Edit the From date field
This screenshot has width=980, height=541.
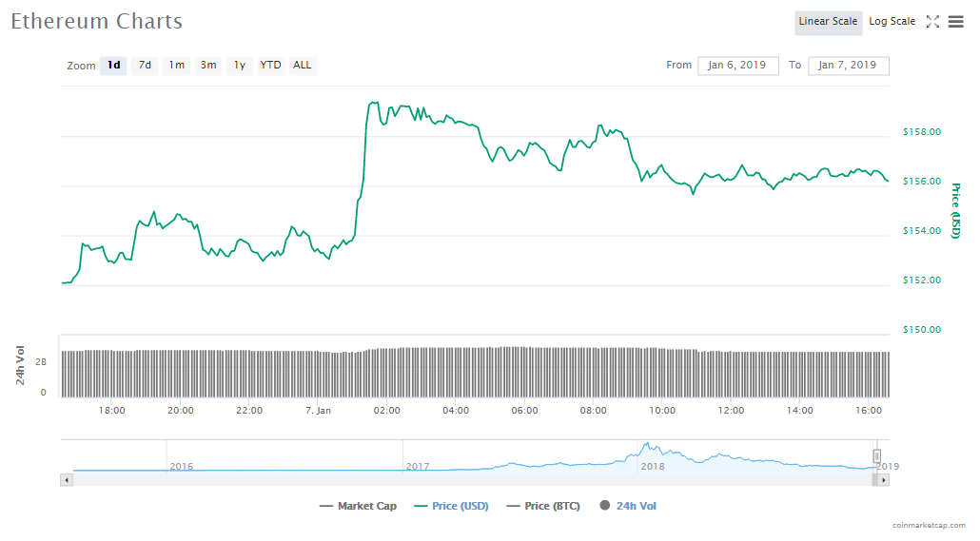coord(737,66)
